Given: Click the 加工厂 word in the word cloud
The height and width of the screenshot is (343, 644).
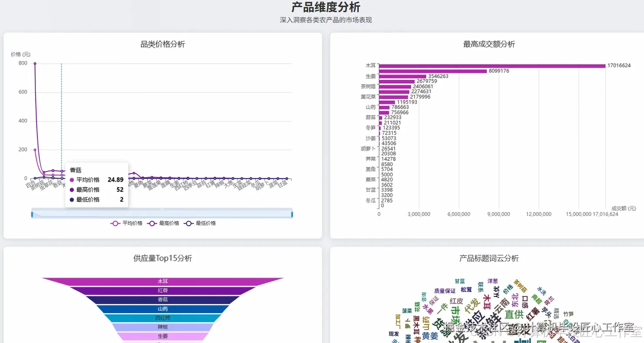Looking at the screenshot, I should [398, 322].
